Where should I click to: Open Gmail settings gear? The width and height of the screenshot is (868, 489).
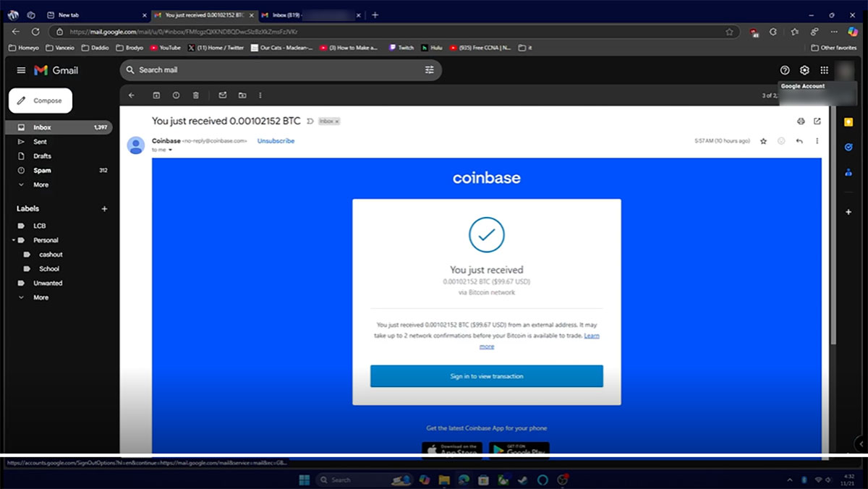coord(804,69)
